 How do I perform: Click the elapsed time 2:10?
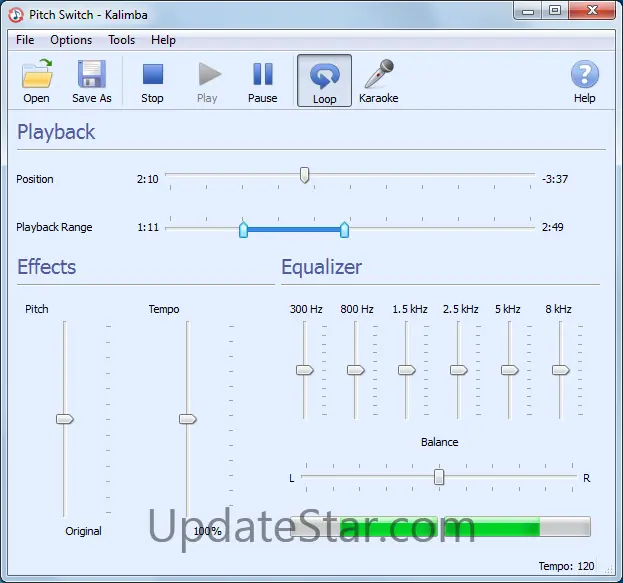(147, 179)
